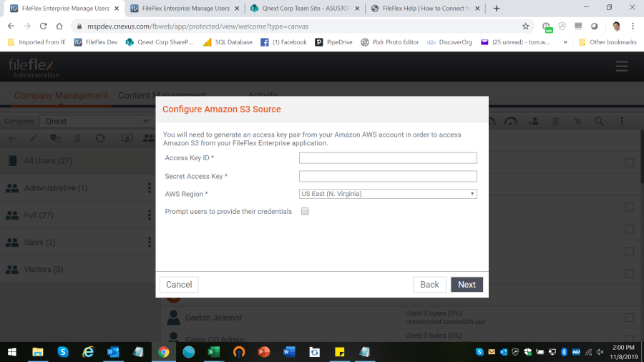Click the browser home icon
This screenshot has width=644, height=362.
point(59,26)
